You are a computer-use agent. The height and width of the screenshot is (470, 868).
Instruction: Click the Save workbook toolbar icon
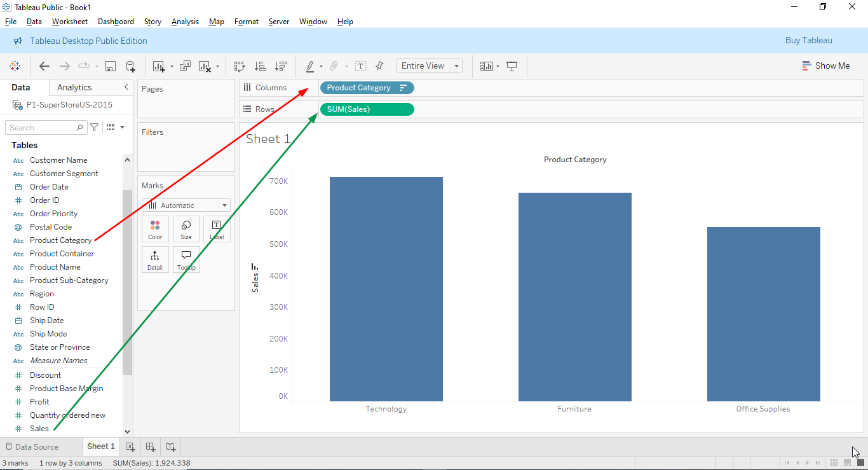coord(111,66)
